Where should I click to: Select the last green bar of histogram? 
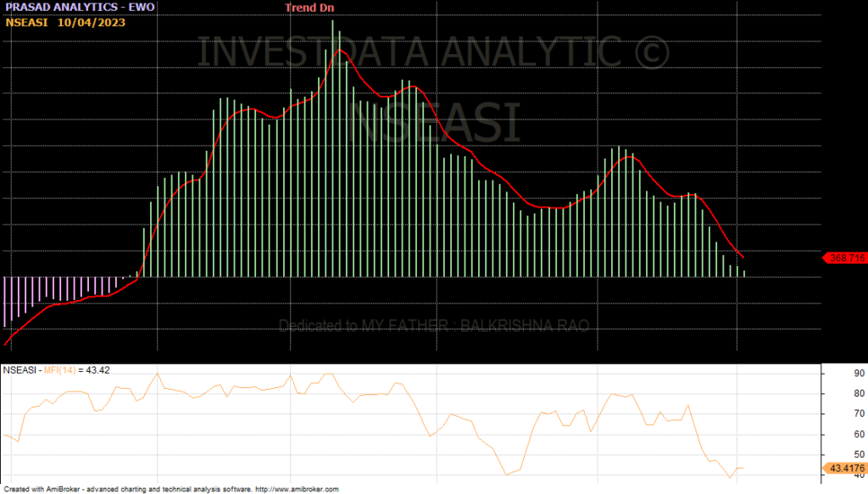click(743, 273)
